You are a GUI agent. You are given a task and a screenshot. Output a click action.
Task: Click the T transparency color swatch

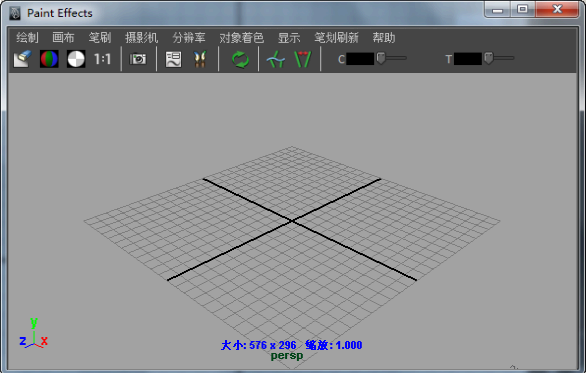coord(468,59)
